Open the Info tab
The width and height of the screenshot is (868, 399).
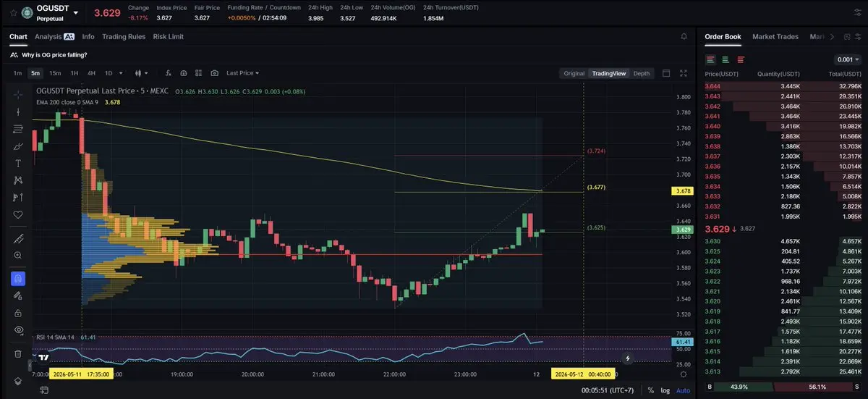coord(88,36)
